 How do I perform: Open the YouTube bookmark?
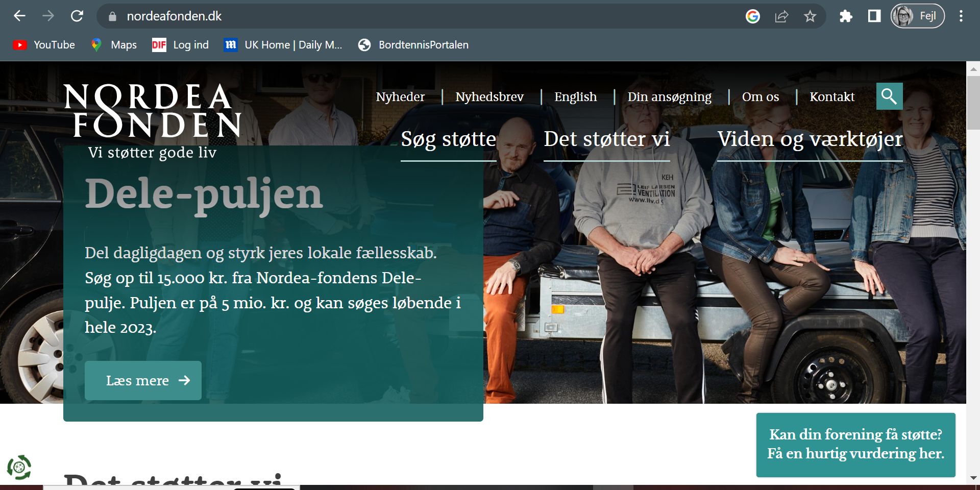[x=44, y=45]
